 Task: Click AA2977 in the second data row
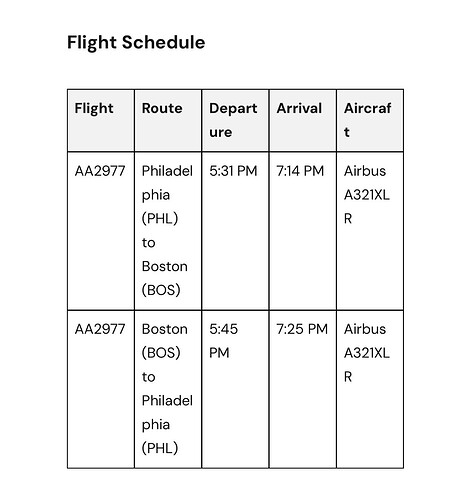click(100, 329)
